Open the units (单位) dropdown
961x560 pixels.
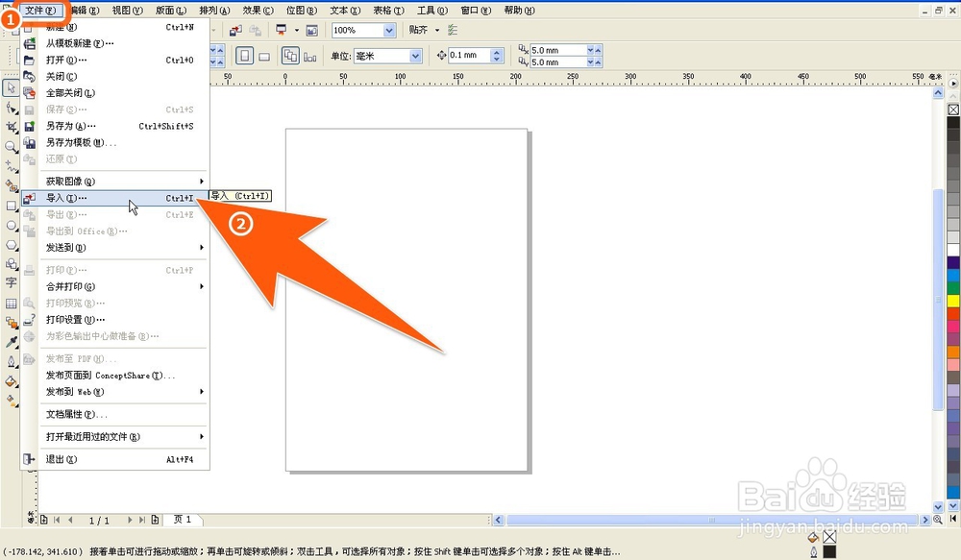coord(415,56)
